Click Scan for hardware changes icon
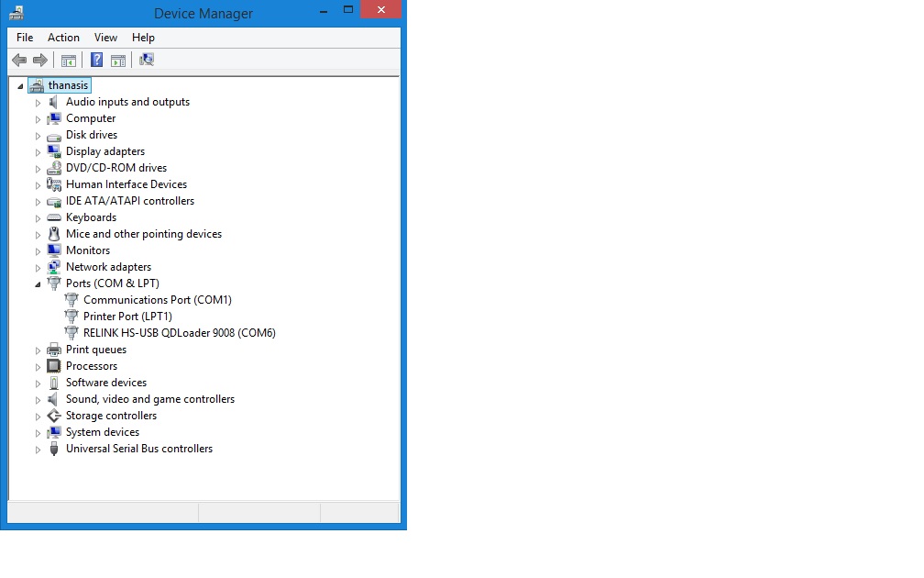924x578 pixels. click(x=147, y=61)
